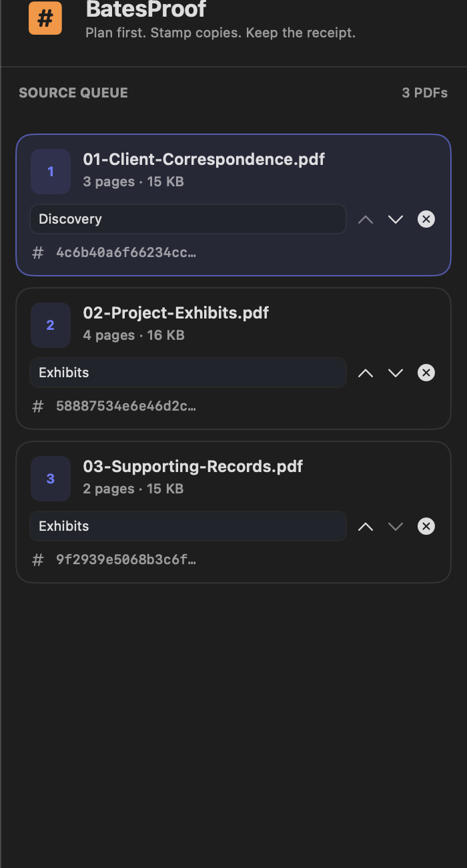Image resolution: width=467 pixels, height=868 pixels.
Task: Click the "2 pages · 15 KB" detail
Action: click(x=133, y=489)
